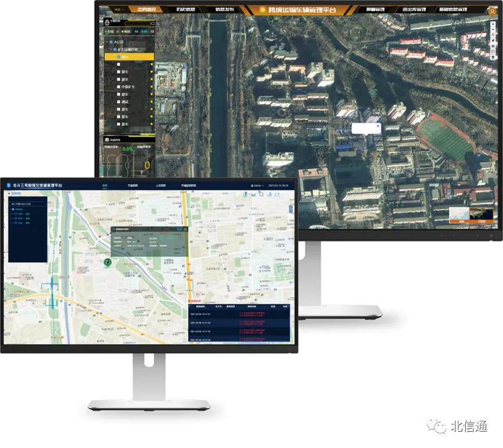
Task: Uncheck the highlighted vehicle checkbox
Action: pyautogui.click(x=119, y=57)
